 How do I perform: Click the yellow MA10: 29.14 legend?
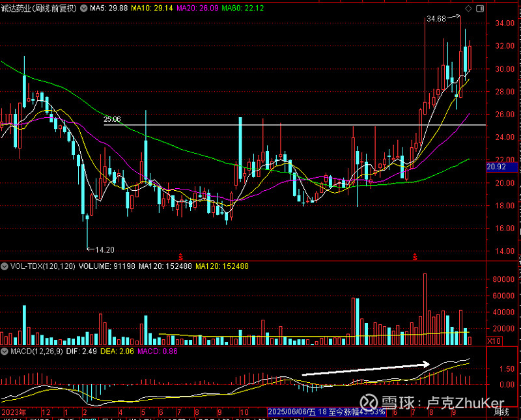pyautogui.click(x=152, y=8)
